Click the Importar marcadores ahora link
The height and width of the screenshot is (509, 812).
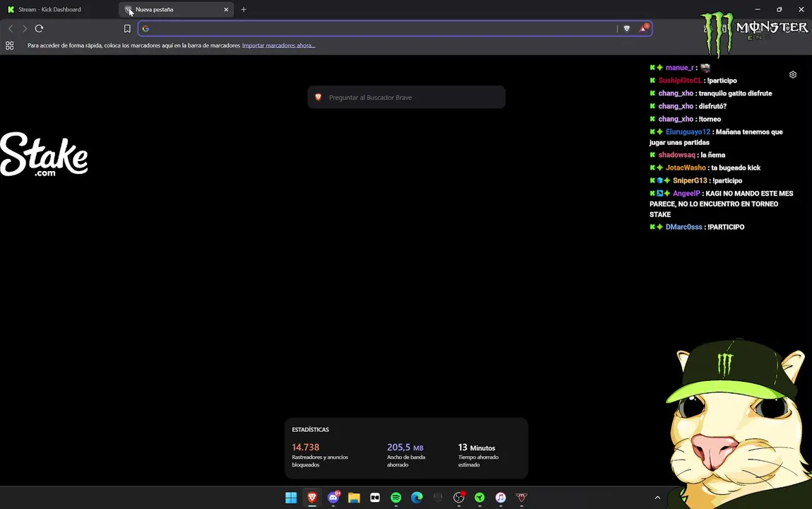[x=278, y=45]
